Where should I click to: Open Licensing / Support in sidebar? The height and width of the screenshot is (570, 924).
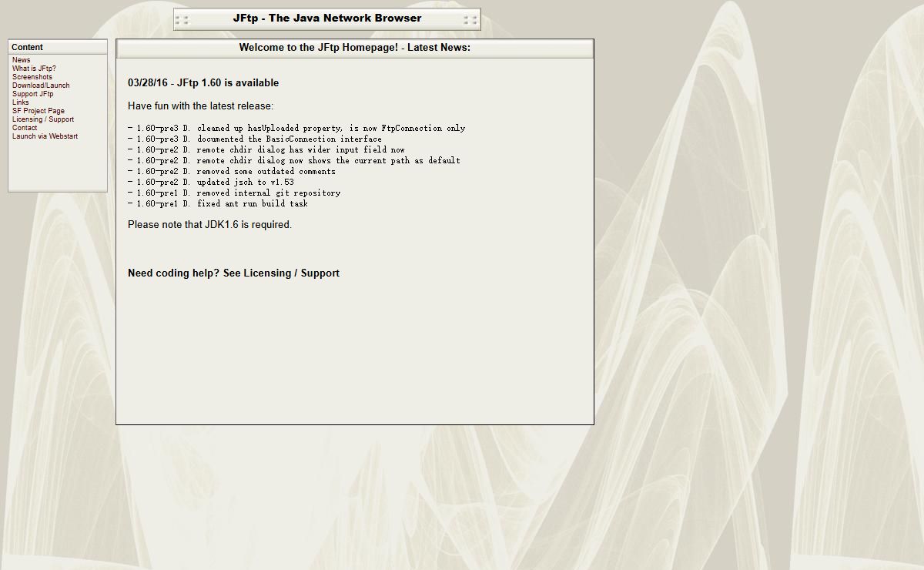[x=43, y=119]
